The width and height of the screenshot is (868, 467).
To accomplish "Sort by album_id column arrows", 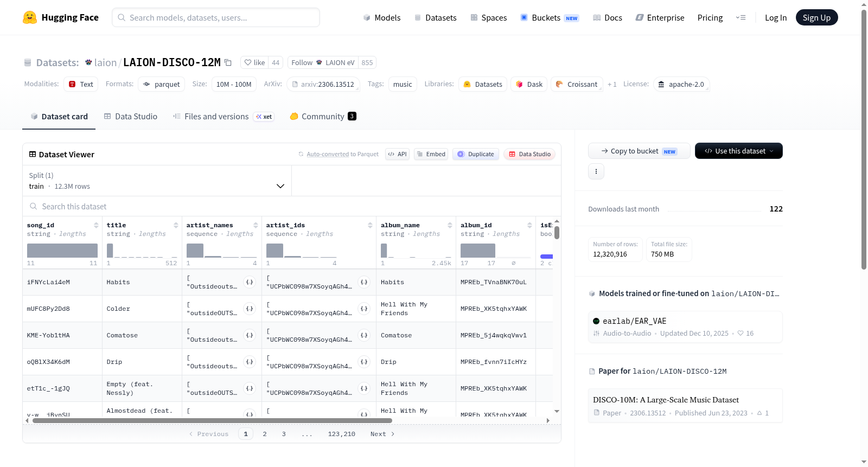I will 529,225.
